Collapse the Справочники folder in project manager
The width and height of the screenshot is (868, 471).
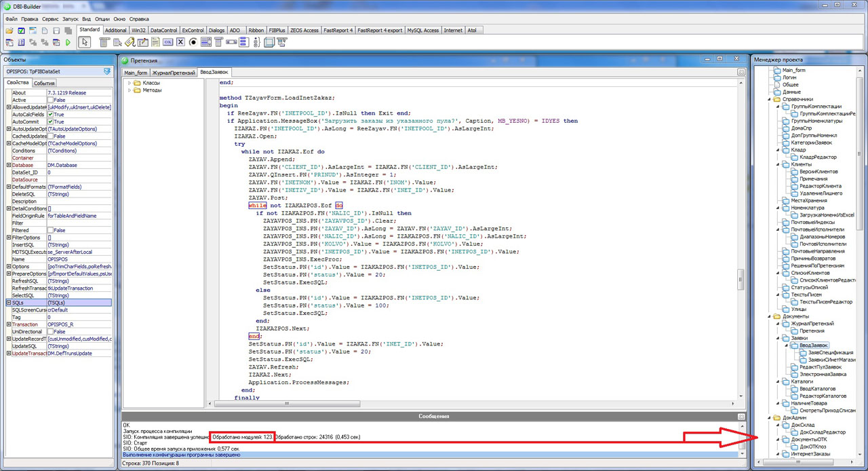click(x=770, y=99)
